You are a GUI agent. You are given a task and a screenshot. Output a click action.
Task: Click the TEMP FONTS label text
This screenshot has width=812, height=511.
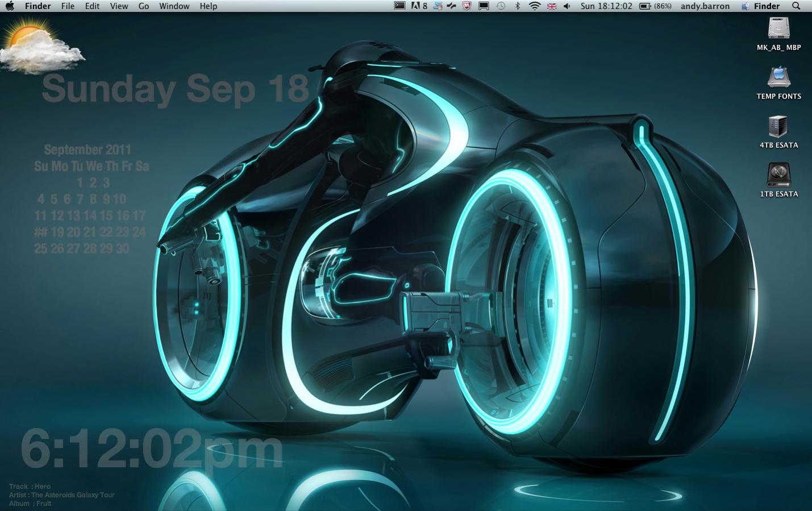(778, 97)
